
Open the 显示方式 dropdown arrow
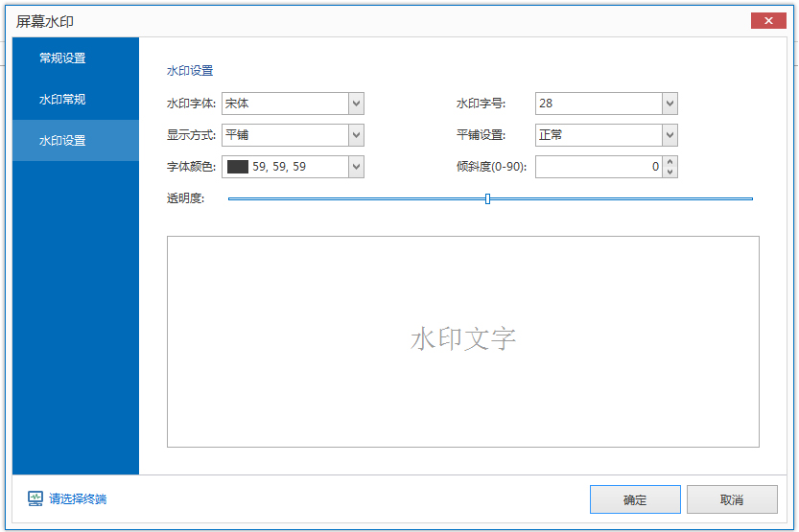click(x=356, y=135)
